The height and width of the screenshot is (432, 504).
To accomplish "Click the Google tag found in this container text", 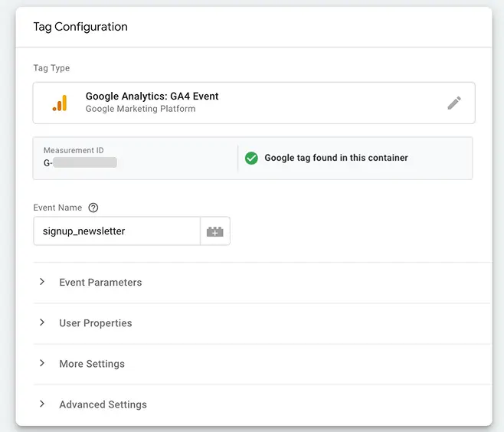I will [336, 158].
